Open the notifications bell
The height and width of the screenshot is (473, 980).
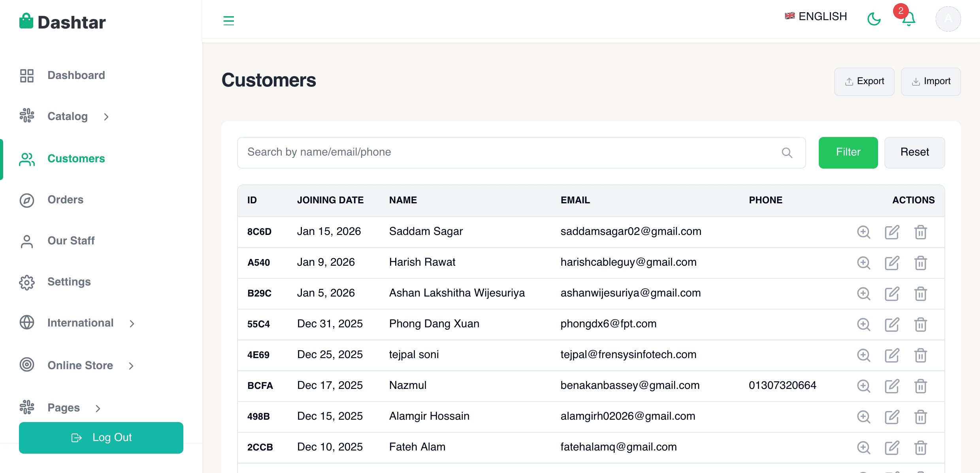click(907, 19)
